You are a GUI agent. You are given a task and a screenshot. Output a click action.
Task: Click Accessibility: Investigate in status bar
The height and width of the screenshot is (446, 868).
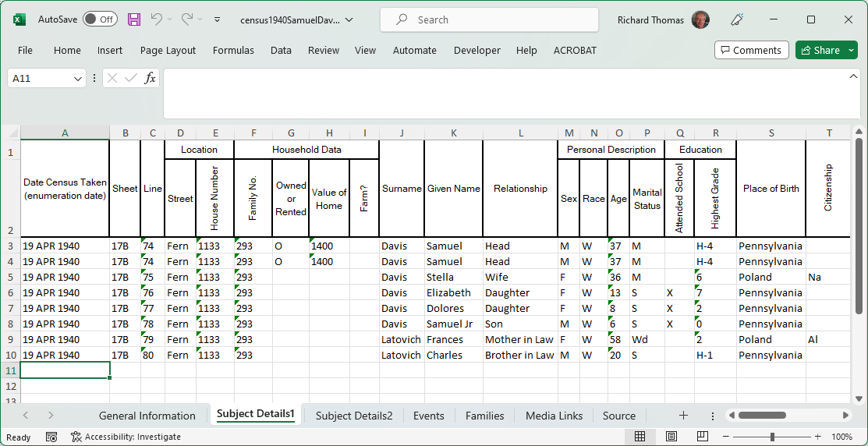click(126, 437)
